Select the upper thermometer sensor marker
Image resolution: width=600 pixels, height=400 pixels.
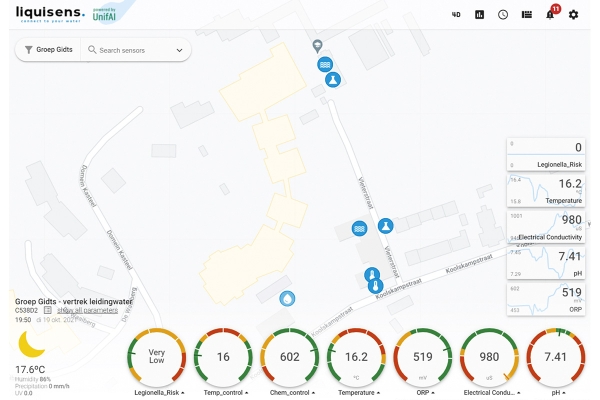pos(372,275)
